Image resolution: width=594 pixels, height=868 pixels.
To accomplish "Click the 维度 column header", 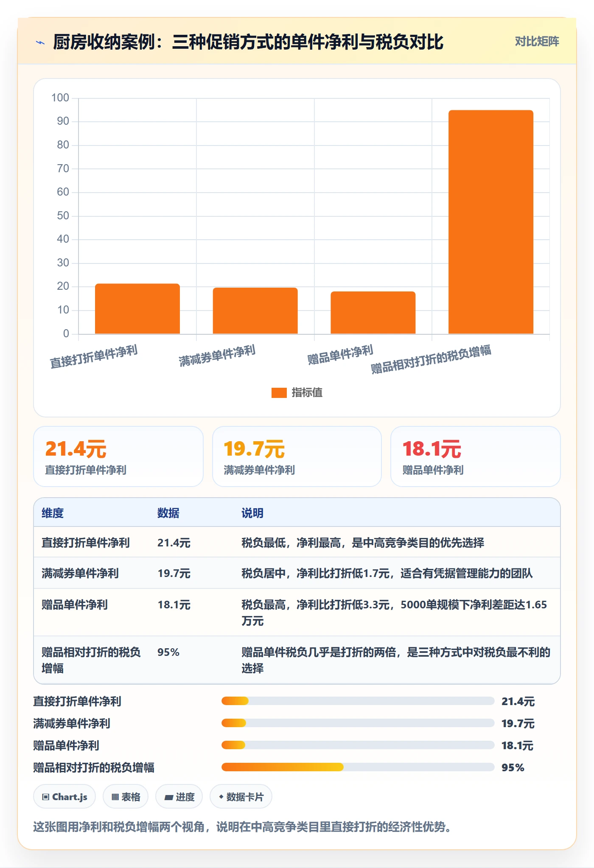I will pyautogui.click(x=53, y=513).
